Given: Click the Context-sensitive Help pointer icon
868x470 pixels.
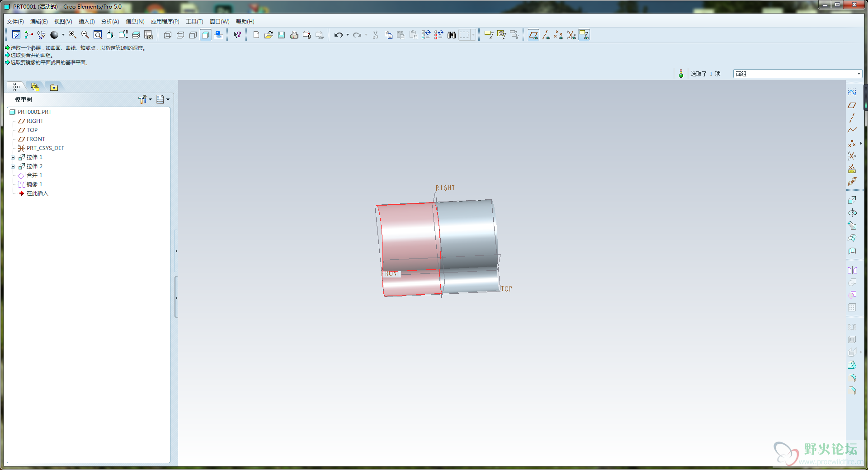Looking at the screenshot, I should pos(237,35).
